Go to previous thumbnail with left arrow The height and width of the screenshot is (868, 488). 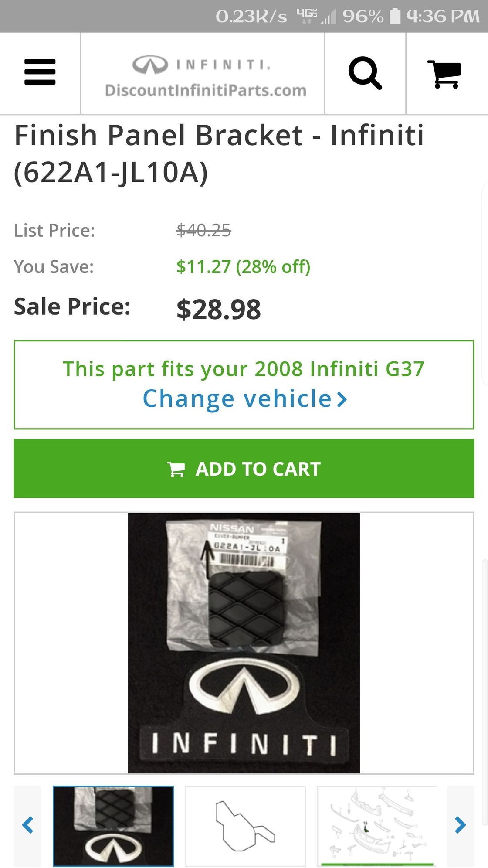click(x=27, y=825)
